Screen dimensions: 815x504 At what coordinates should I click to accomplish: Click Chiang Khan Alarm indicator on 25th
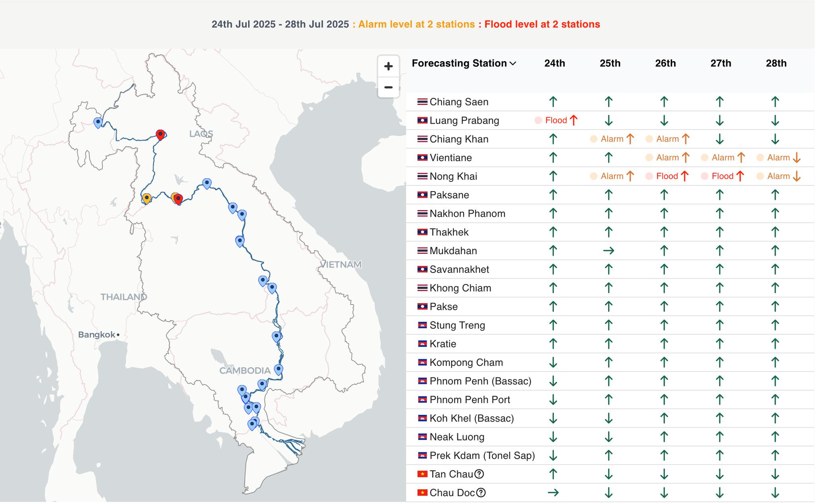612,139
